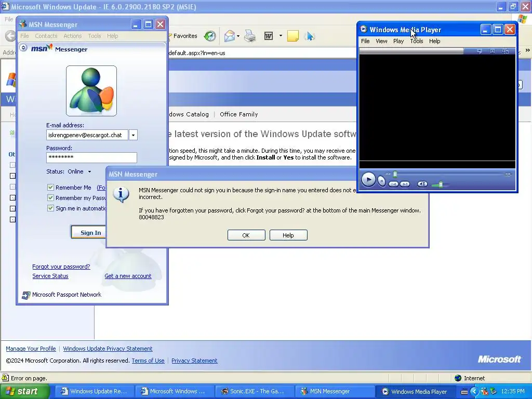Click the Sign In button
Image resolution: width=532 pixels, height=399 pixels.
[88, 233]
